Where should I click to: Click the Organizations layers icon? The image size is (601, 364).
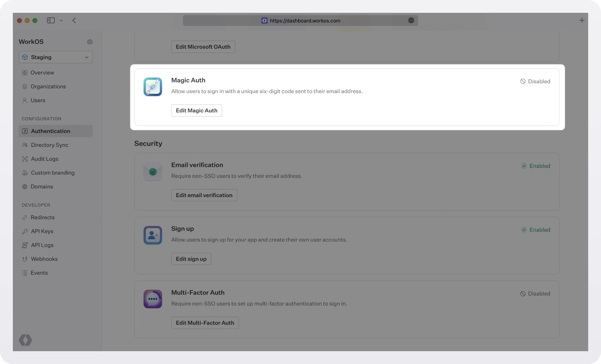[x=25, y=87]
